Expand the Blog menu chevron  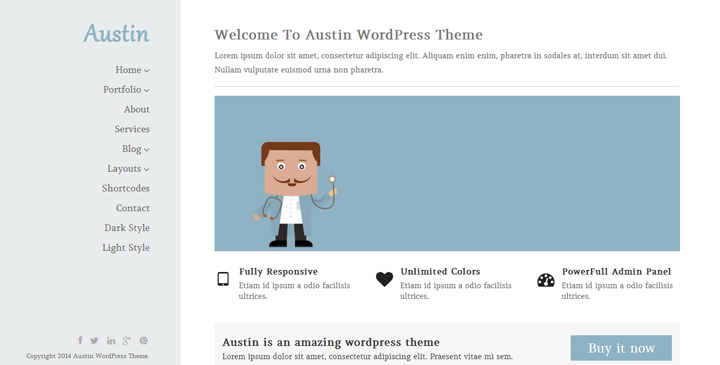coord(146,150)
